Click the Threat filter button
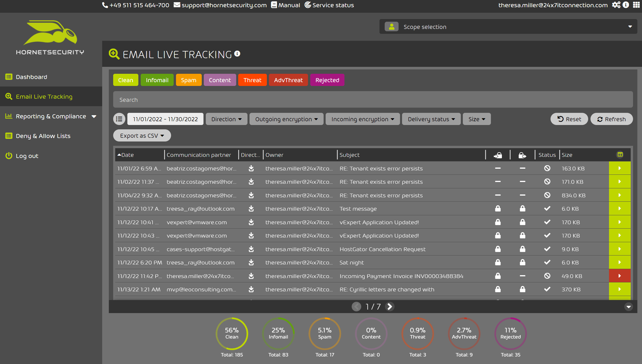Viewport: 642px width, 364px height. [253, 80]
